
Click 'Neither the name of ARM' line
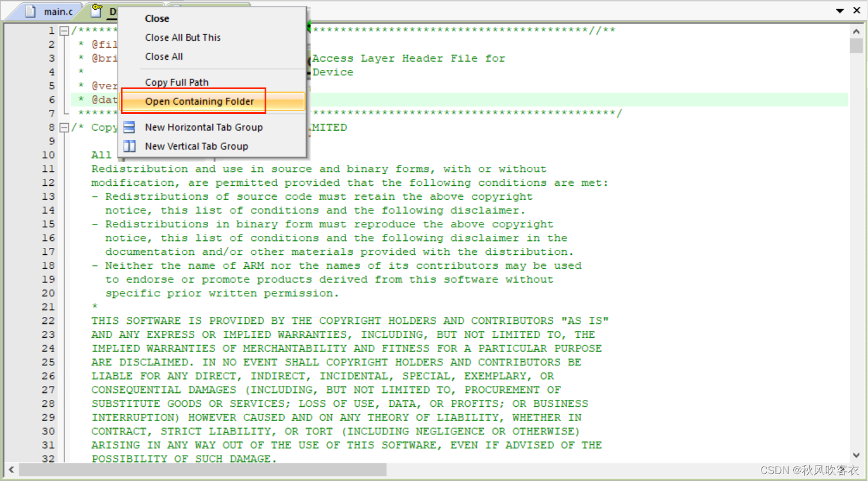pyautogui.click(x=337, y=265)
